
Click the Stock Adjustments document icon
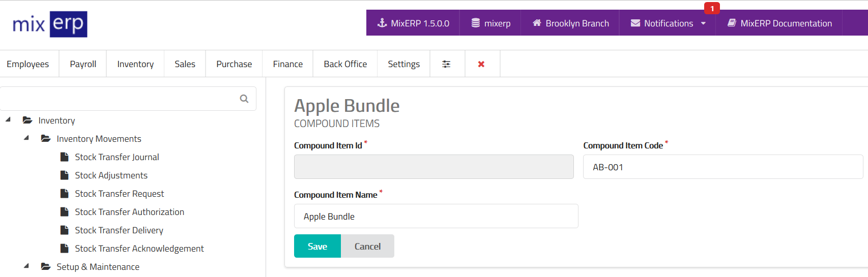65,175
